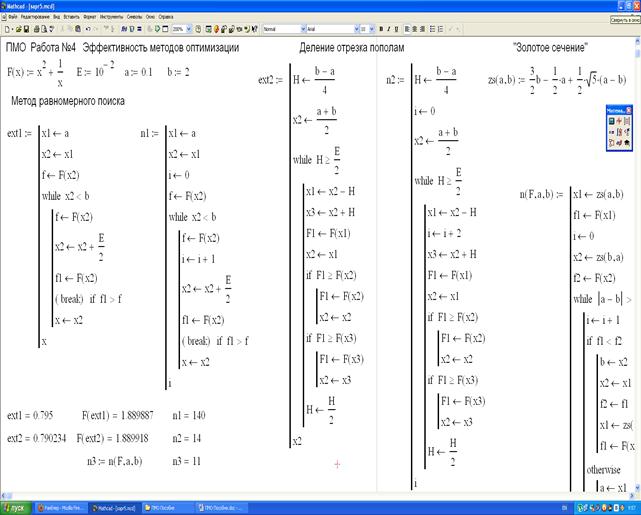Click the Undo arrow icon
This screenshot has height=515, width=641.
[x=88, y=29]
